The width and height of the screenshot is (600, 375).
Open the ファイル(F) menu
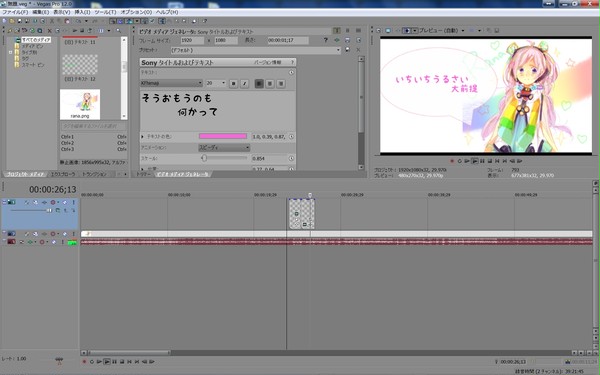[x=15, y=12]
